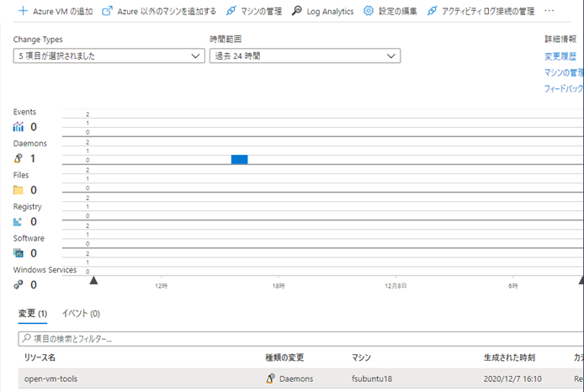This screenshot has width=584, height=392.
Task: Click the Registry icon
Action: coord(18,222)
